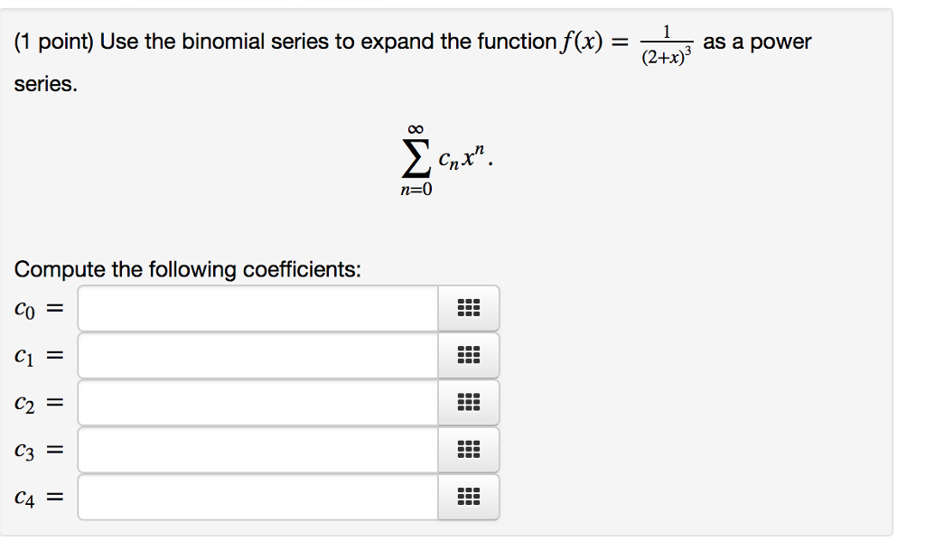The width and height of the screenshot is (925, 560).
Task: Place cursor in the middle coefficient field
Action: (x=257, y=402)
